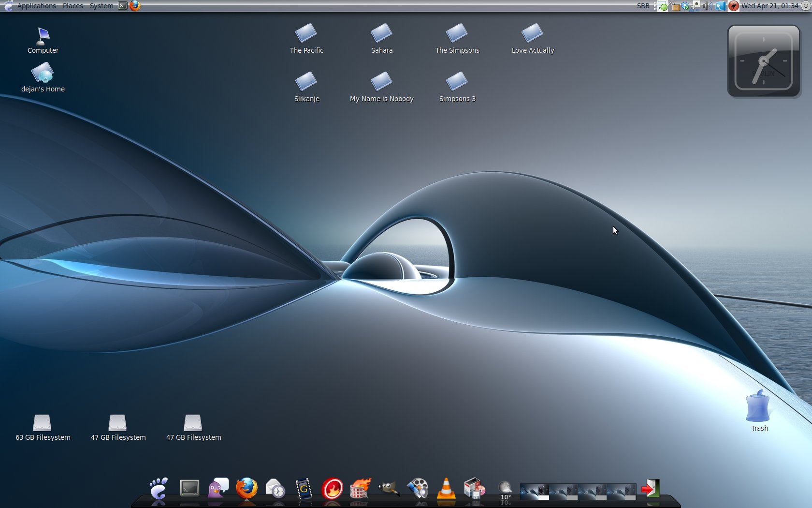Launch GIMP from the dock
Screen dimensions: 812x508
point(389,488)
